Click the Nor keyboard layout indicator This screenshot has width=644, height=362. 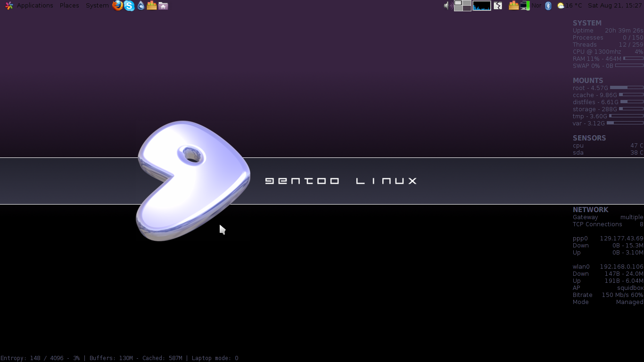click(537, 6)
